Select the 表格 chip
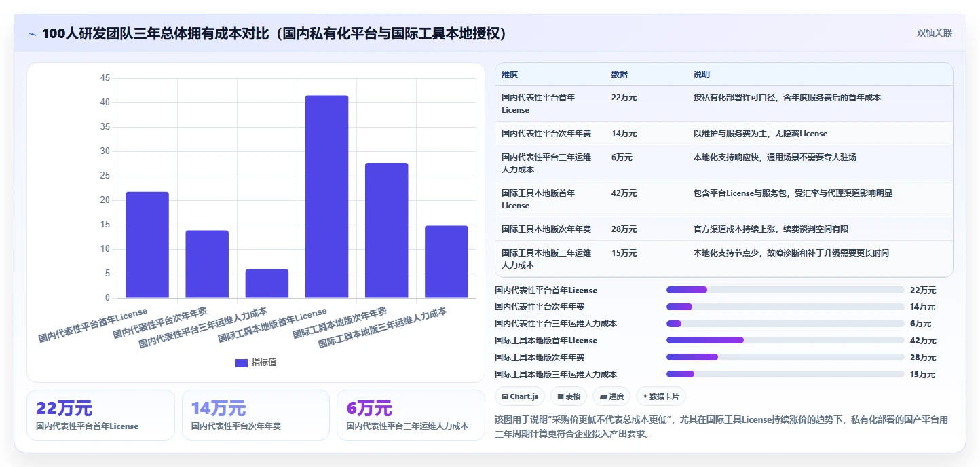The image size is (980, 467). [569, 396]
